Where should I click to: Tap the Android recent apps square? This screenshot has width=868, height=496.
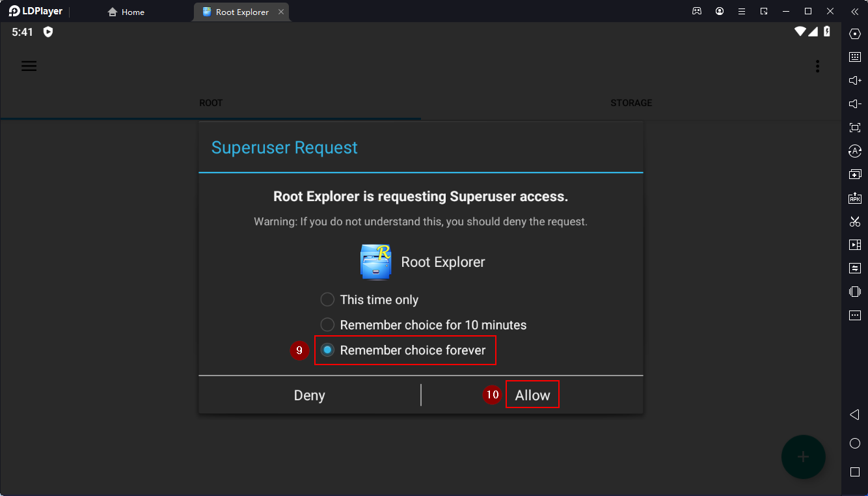tap(855, 471)
